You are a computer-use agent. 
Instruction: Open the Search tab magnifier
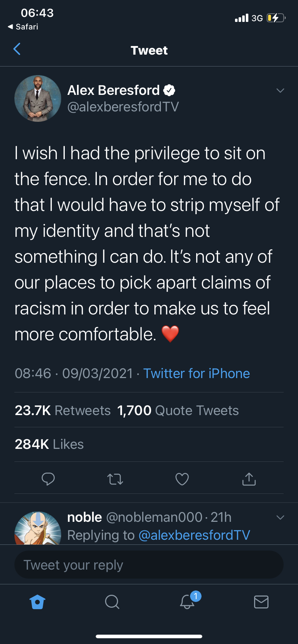point(112,602)
